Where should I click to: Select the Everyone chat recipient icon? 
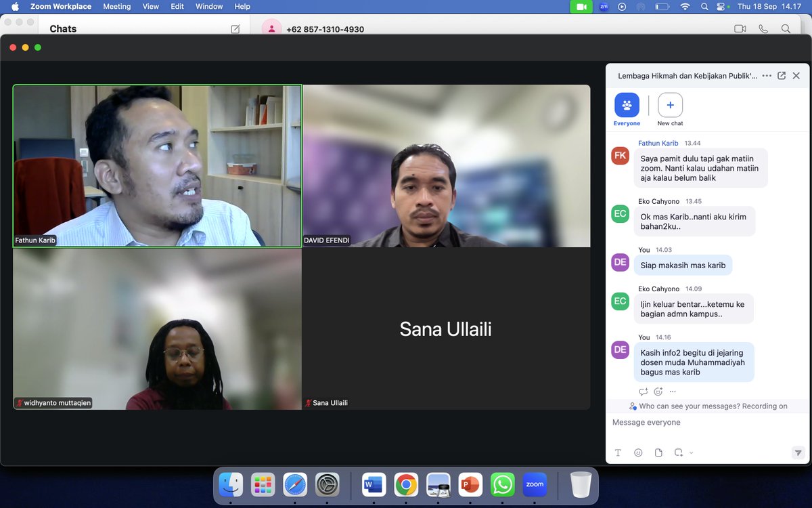click(627, 105)
